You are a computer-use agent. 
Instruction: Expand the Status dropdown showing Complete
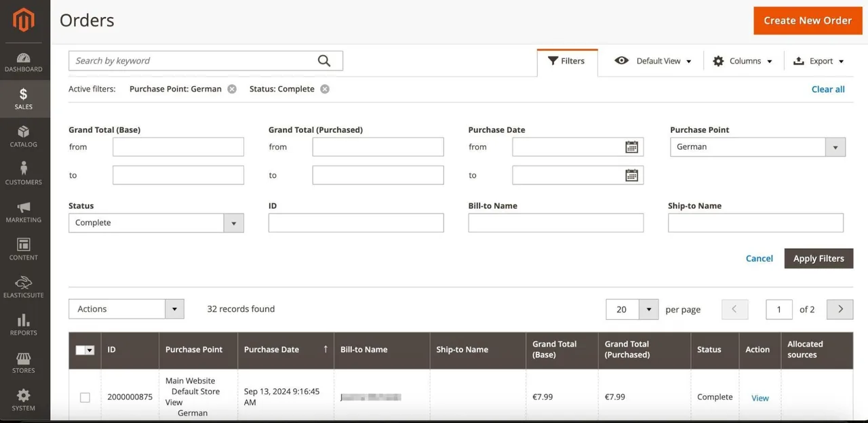click(x=156, y=223)
